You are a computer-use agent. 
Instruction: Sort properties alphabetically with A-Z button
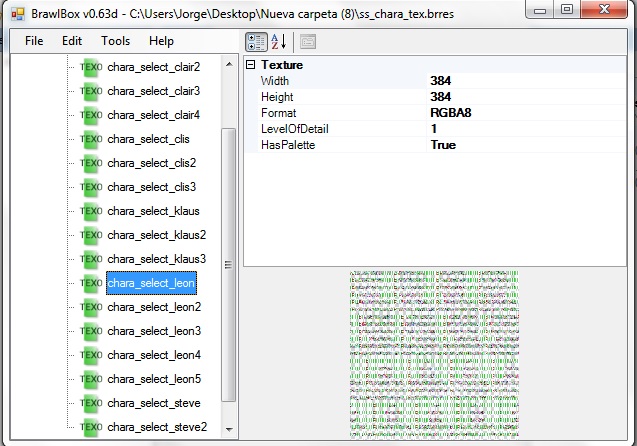[x=279, y=41]
